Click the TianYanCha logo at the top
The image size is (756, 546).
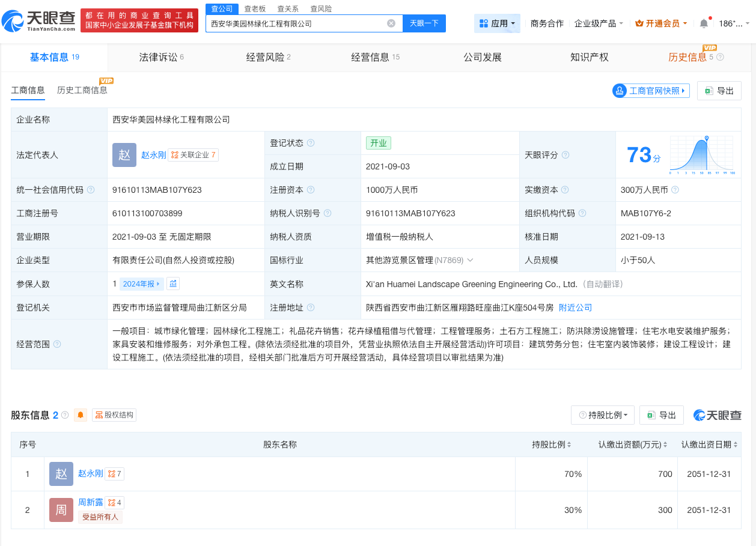39,22
